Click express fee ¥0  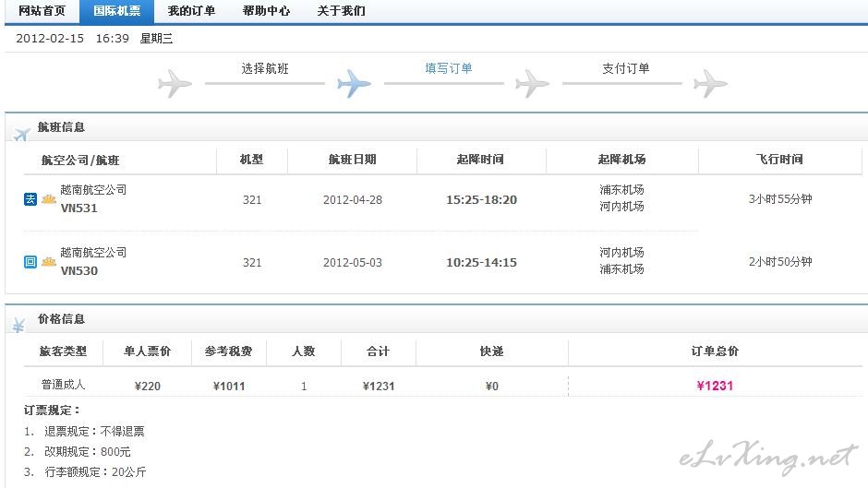(491, 387)
